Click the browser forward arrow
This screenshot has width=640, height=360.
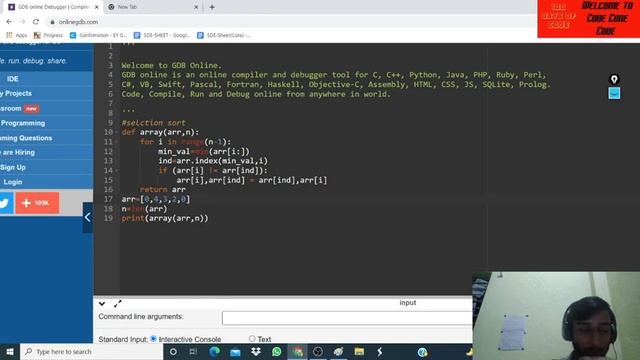click(x=22, y=22)
